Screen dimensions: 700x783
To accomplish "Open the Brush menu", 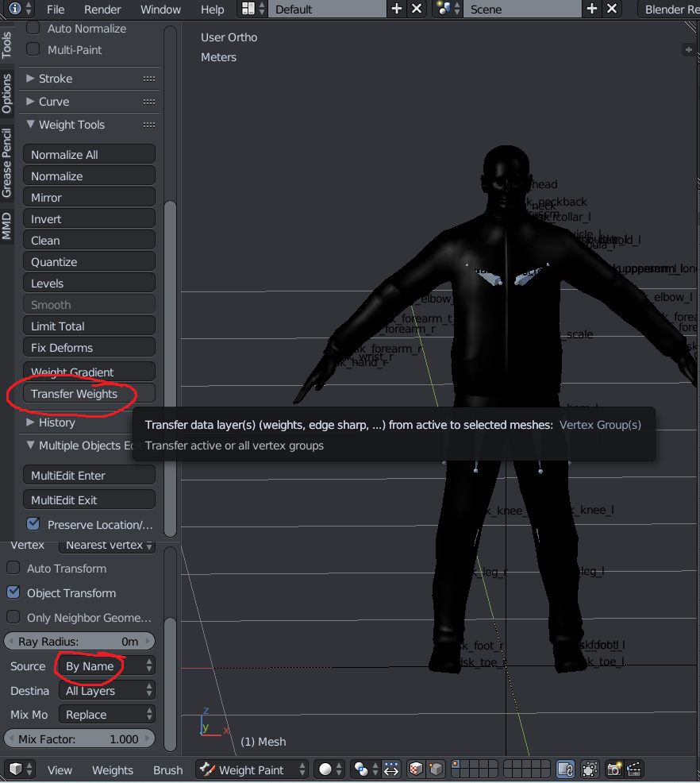I will [167, 770].
